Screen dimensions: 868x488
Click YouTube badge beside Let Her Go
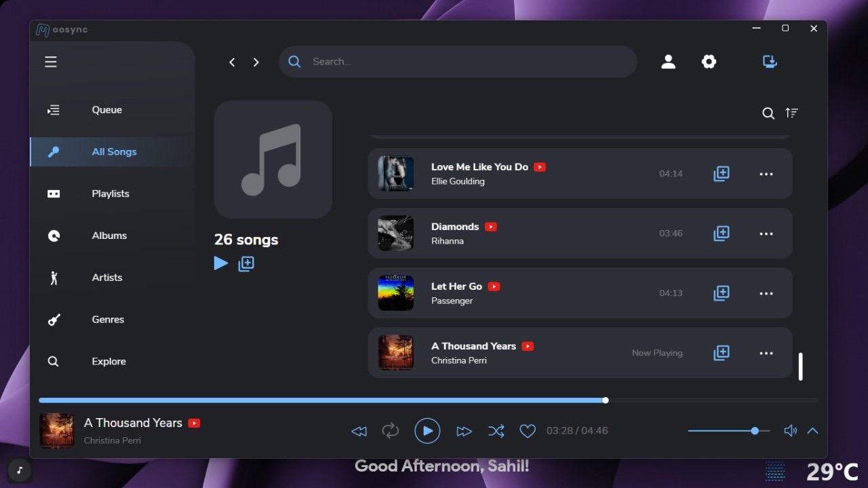494,286
